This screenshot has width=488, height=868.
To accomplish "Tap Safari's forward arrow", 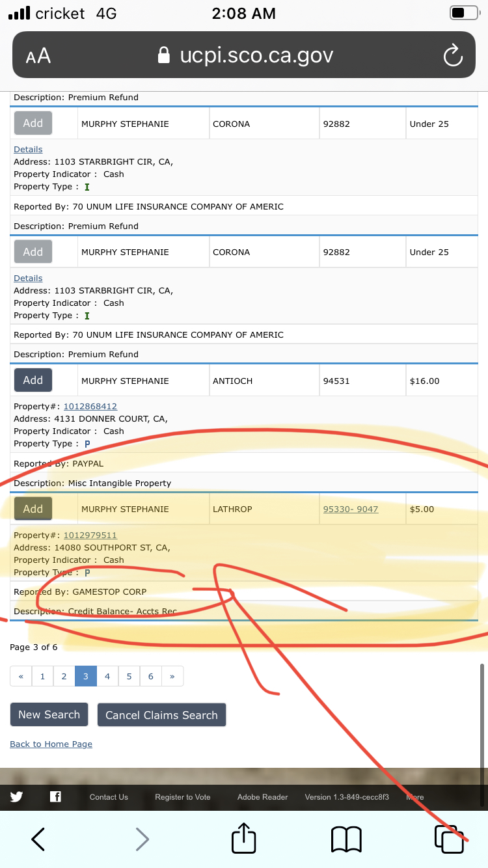I will coord(142,839).
